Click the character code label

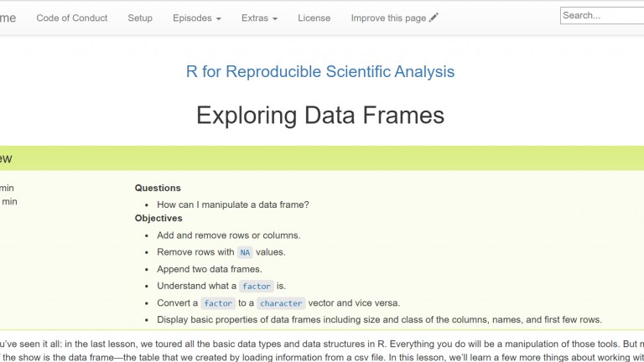[x=281, y=303]
